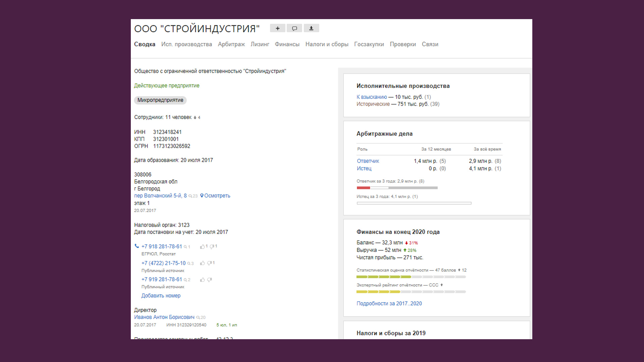Thumbs up phone +7 919 281-78-61
This screenshot has width=644, height=362.
point(202,280)
